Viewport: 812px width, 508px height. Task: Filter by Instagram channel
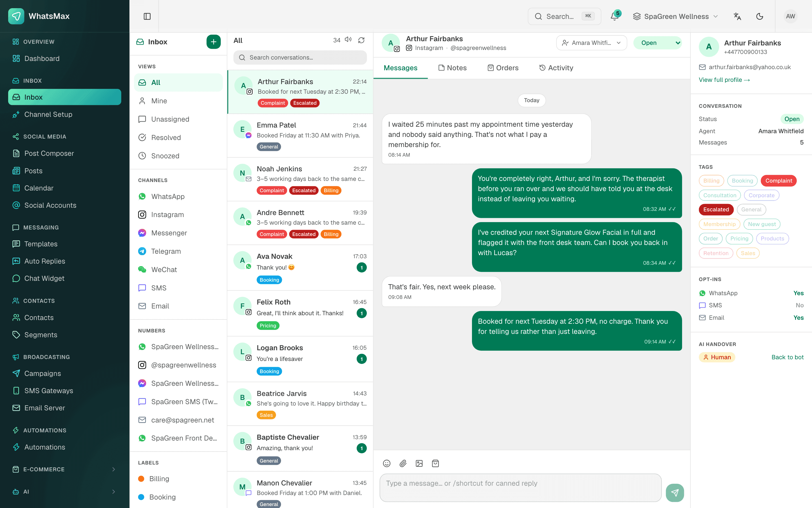pyautogui.click(x=178, y=214)
